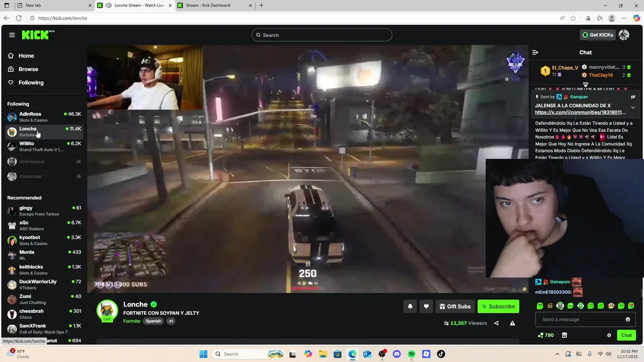This screenshot has width=644, height=362.
Task: Open a new browser tab plus button
Action: [261, 6]
